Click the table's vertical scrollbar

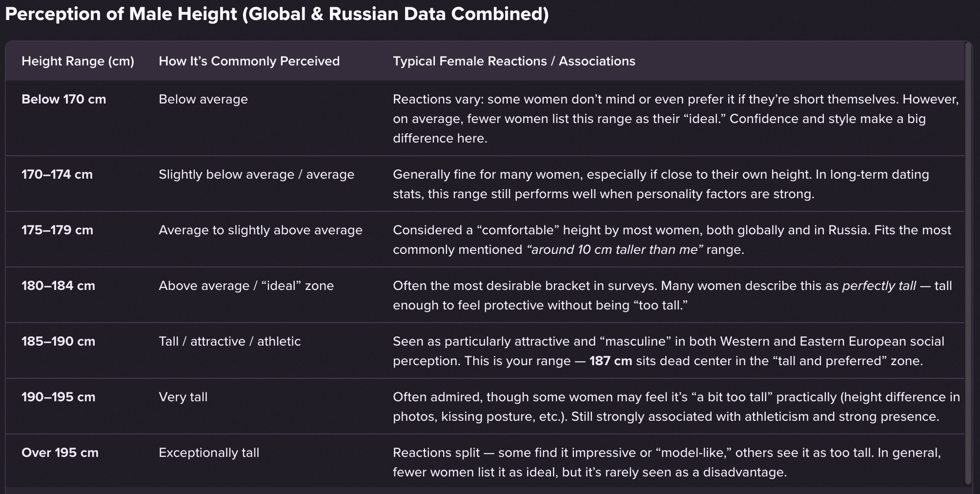(968, 264)
